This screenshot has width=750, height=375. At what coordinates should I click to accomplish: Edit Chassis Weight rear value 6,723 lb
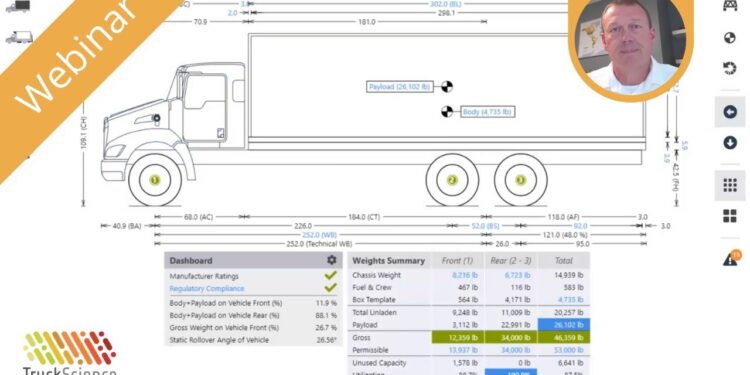coord(517,276)
